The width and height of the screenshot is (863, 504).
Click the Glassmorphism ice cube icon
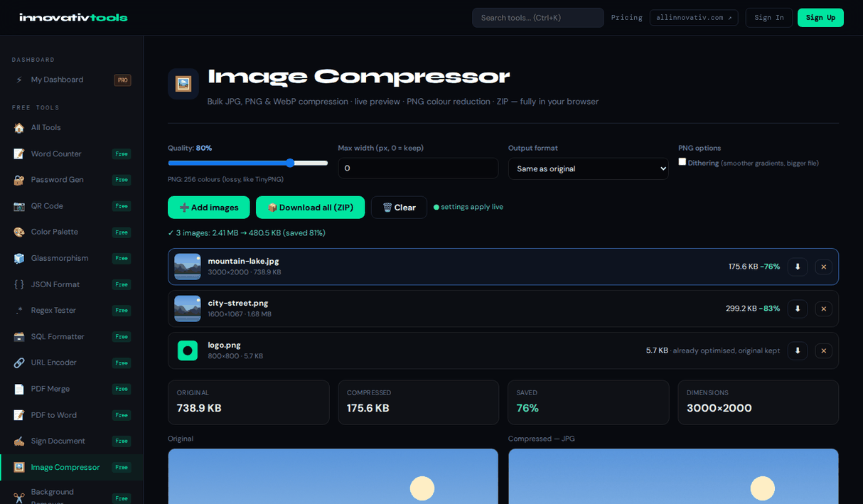tap(19, 258)
